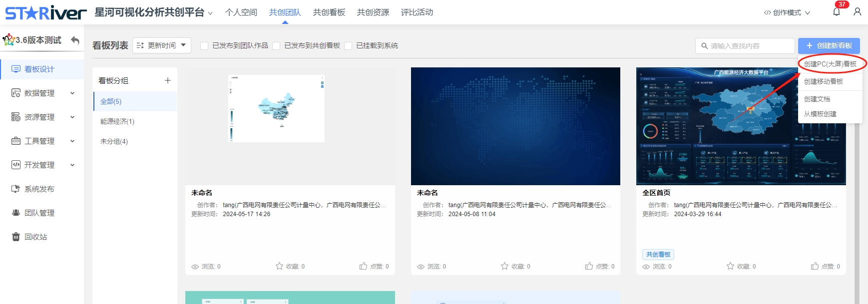Open the 创作模式 dropdown

(787, 12)
